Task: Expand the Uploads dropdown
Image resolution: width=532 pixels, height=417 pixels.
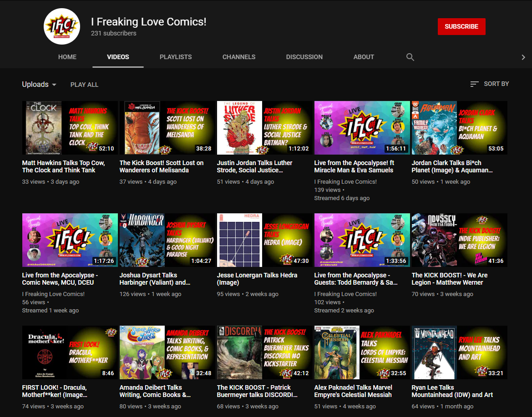Action: pos(39,85)
